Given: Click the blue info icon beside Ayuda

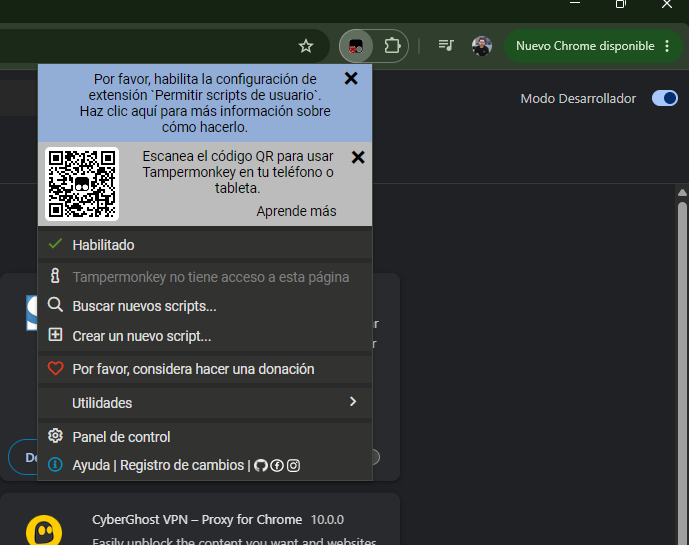Looking at the screenshot, I should tap(55, 464).
